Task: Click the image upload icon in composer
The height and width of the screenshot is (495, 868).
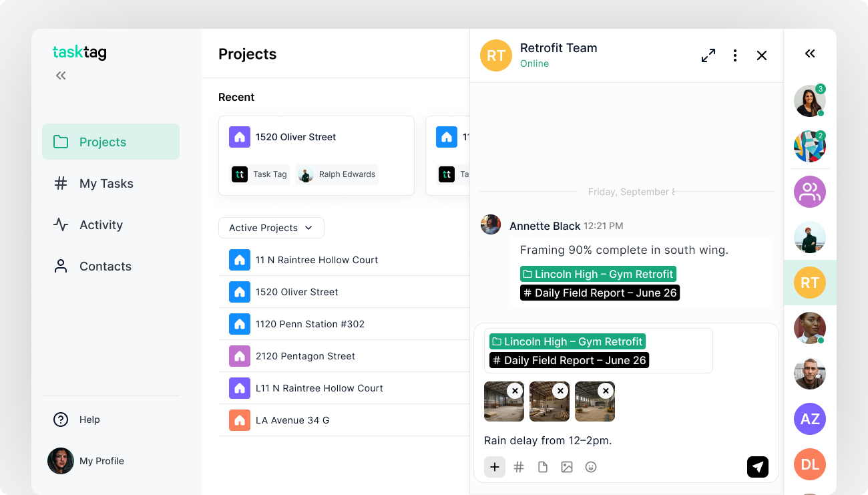Action: [x=567, y=467]
